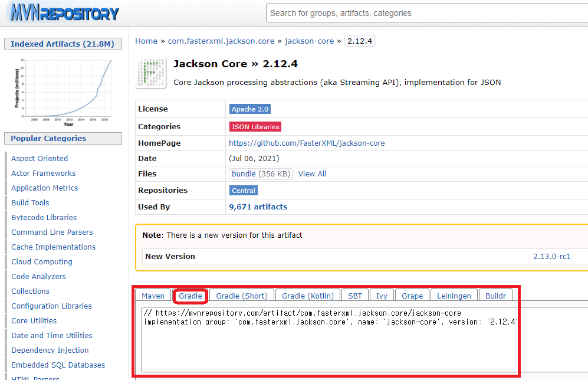
Task: Open Aspect Oriented category
Action: point(40,158)
